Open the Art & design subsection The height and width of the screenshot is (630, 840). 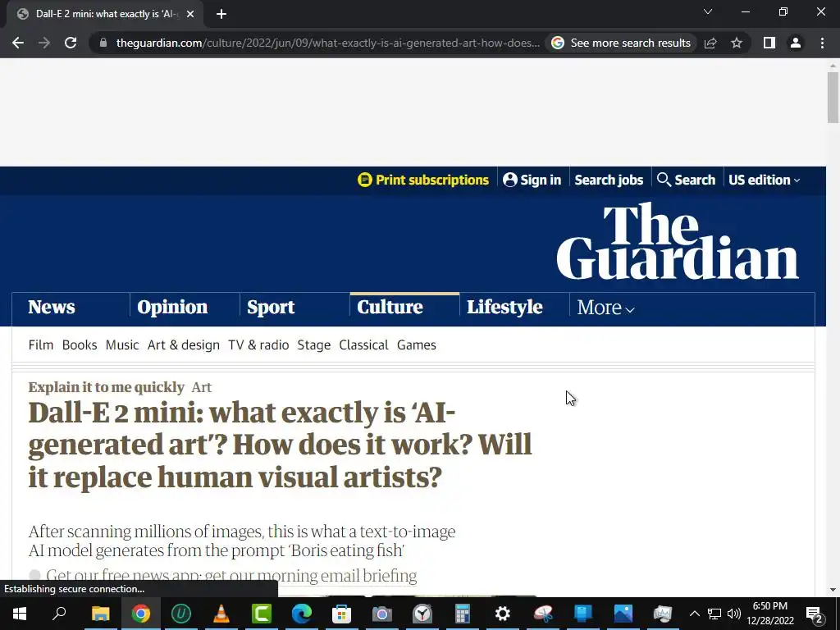pos(184,345)
